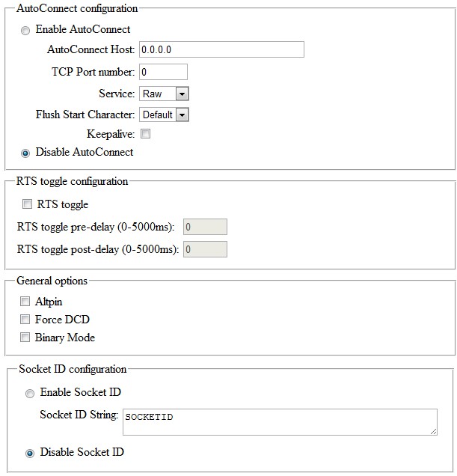Click the Binary Mode label text
Image resolution: width=457 pixels, height=476 pixels.
coord(65,338)
